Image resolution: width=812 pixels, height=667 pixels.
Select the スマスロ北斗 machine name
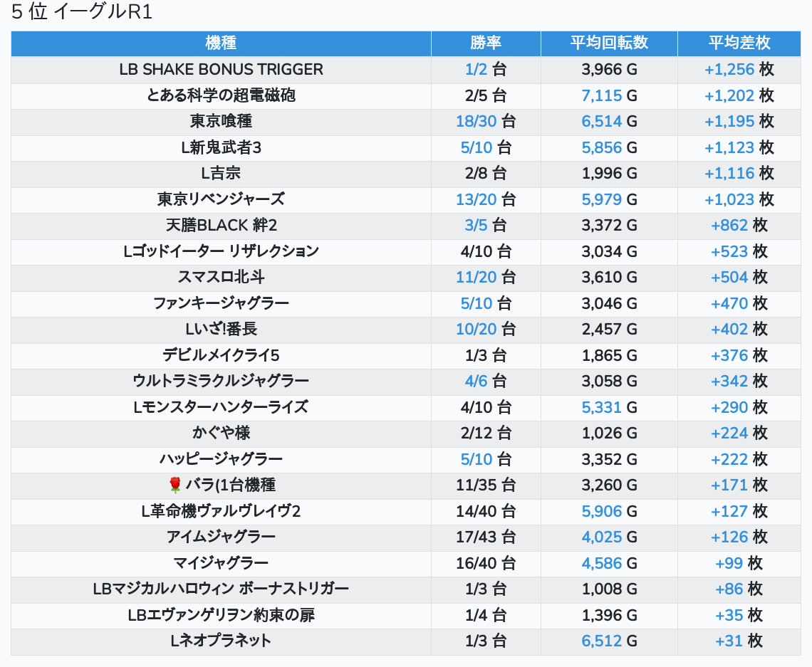tap(221, 278)
